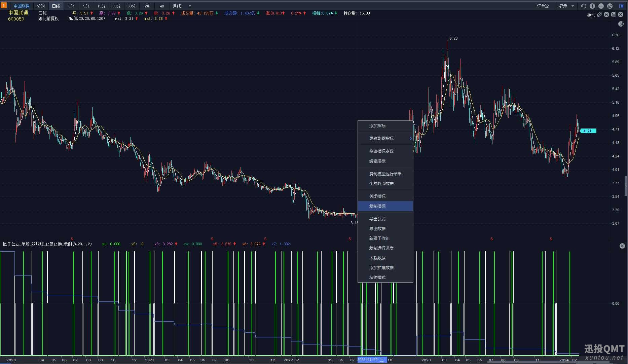Viewport: 628px width, 364px height.
Task: Expand more periods dropdown arrow
Action: (x=190, y=6)
